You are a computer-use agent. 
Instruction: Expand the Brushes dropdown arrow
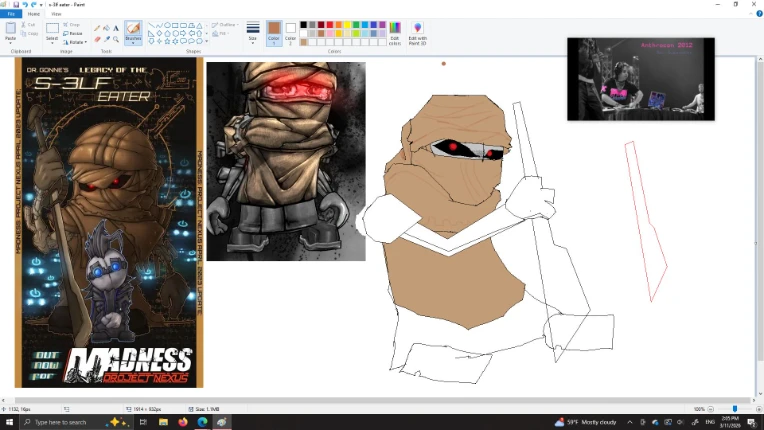(x=133, y=43)
